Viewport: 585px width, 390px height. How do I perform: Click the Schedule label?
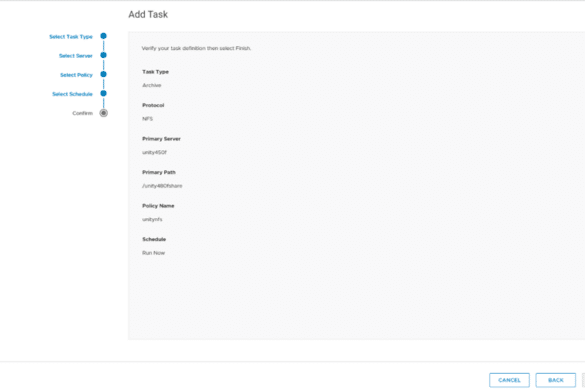(154, 239)
